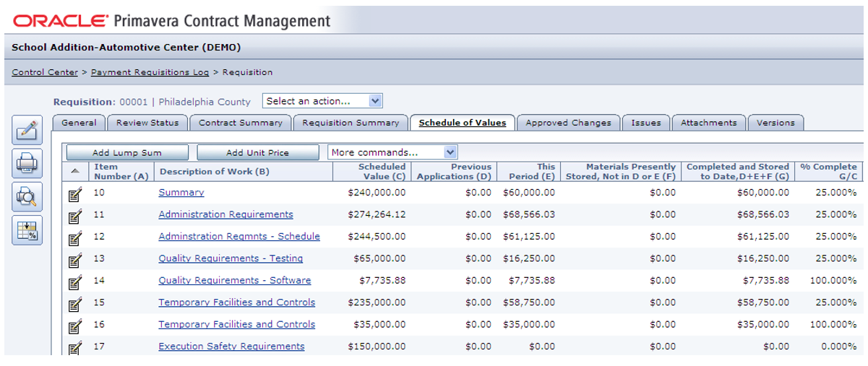Viewport: 868px width, 366px height.
Task: Click This Period $58,750.00 cell
Action: (x=529, y=302)
